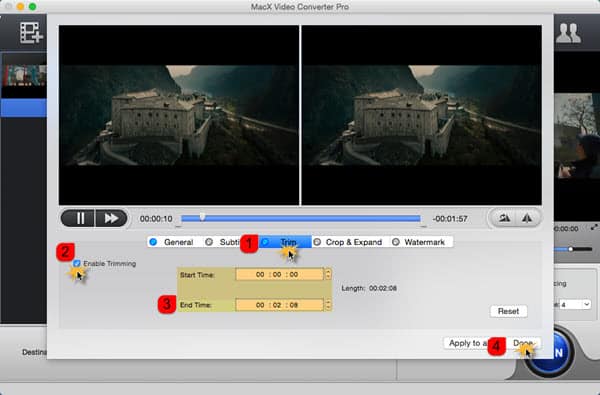Click the blue RUN button

[549, 353]
